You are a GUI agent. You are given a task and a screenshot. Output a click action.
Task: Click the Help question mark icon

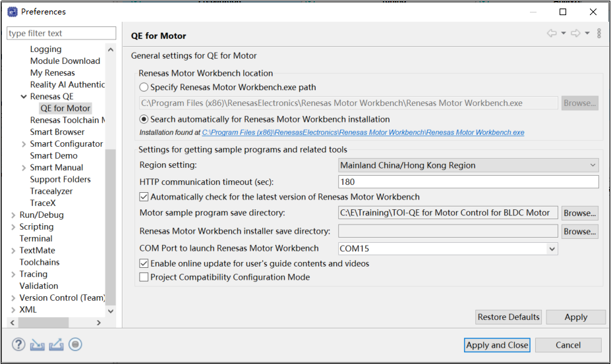pyautogui.click(x=18, y=344)
